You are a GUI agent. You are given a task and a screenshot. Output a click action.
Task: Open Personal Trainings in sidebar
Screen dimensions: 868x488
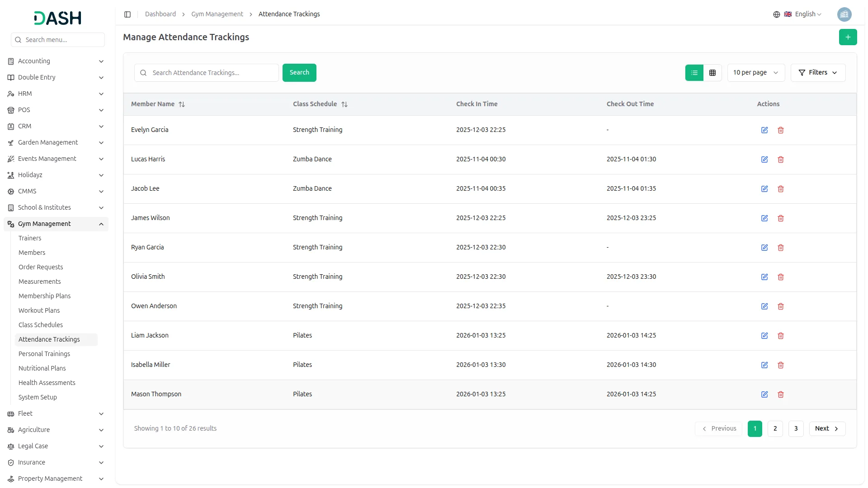pyautogui.click(x=44, y=354)
